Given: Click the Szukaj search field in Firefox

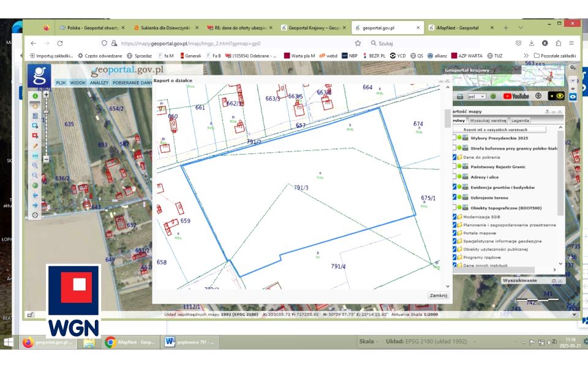Looking at the screenshot, I should click(x=424, y=43).
